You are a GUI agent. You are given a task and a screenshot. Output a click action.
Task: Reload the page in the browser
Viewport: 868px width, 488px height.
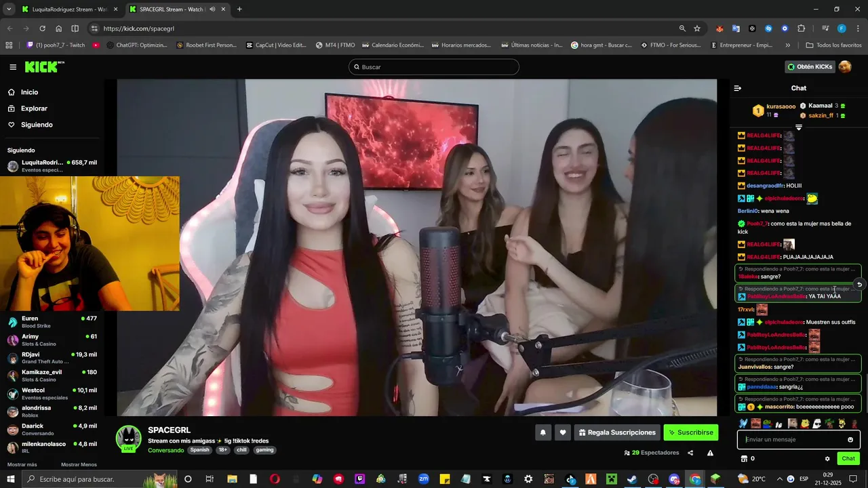coord(42,28)
